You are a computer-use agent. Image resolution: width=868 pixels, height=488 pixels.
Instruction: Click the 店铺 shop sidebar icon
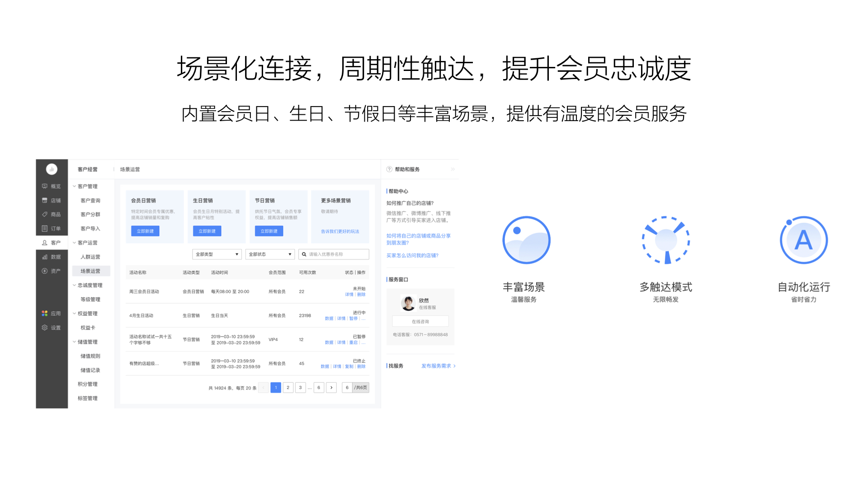click(x=45, y=200)
